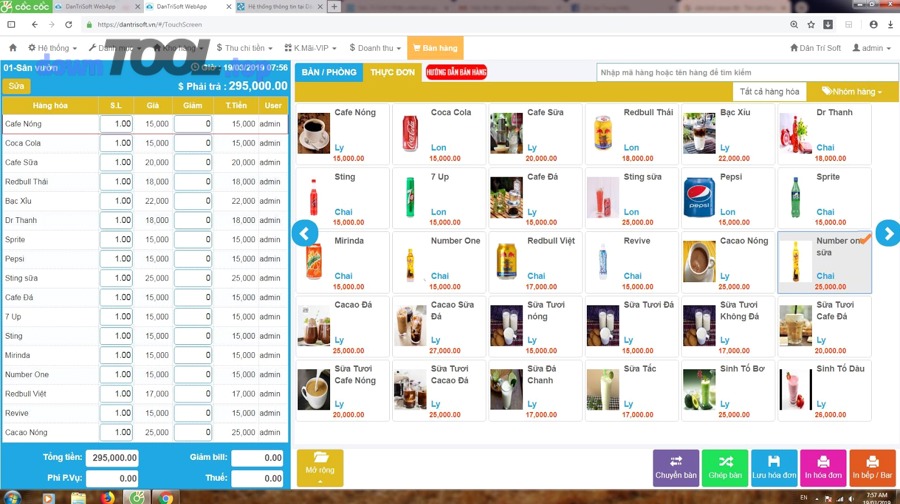
Task: Bookmark page with star icon
Action: click(x=811, y=25)
